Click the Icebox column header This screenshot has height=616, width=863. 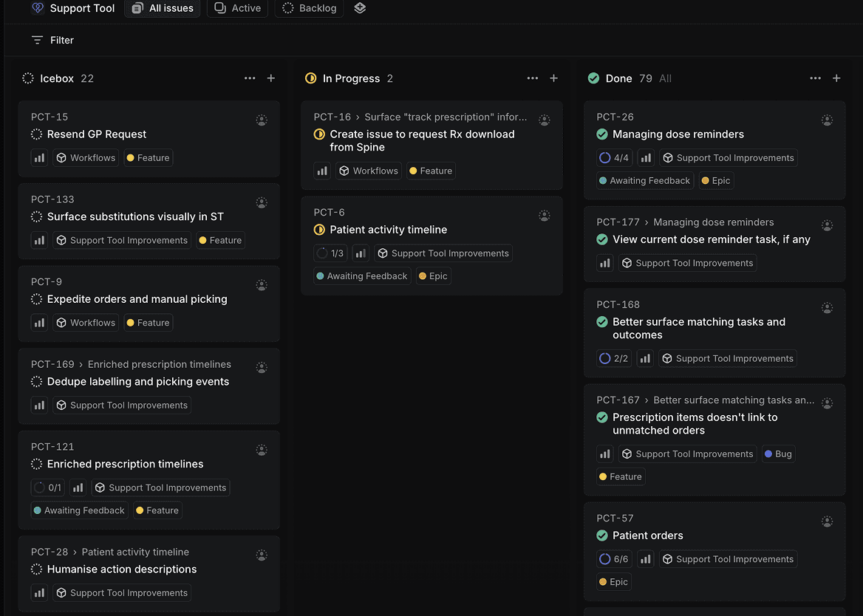(x=57, y=78)
